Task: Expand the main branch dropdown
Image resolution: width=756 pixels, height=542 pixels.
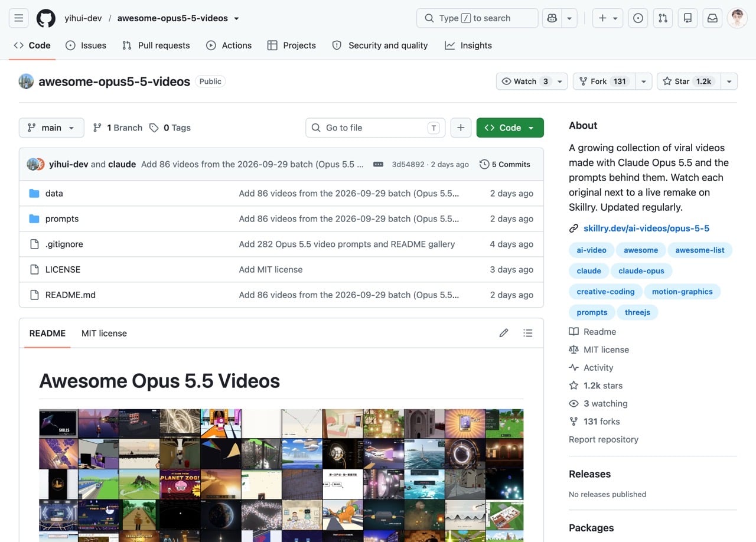Action: [51, 128]
